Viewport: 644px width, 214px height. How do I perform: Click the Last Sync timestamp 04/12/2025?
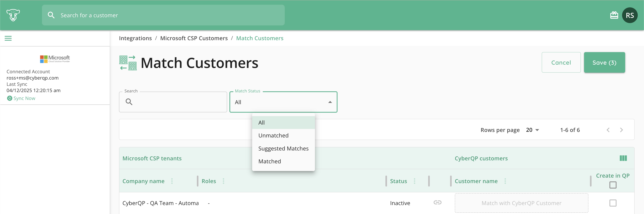[x=34, y=91]
